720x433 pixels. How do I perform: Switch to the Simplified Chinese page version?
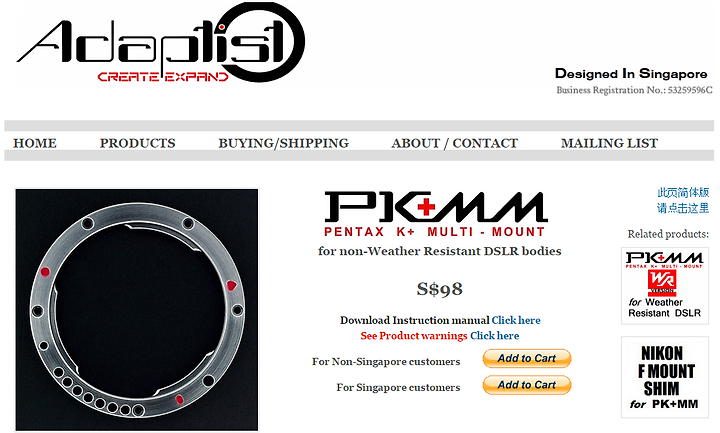pos(683,200)
